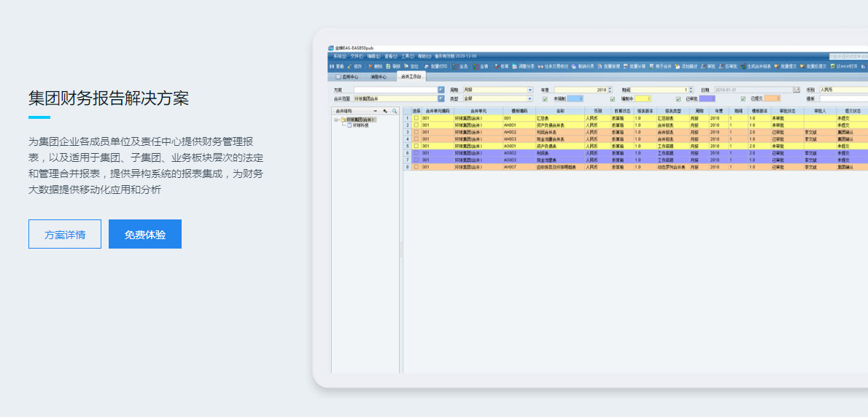Click the 审批 approve toolbar icon
Viewport: 868px width, 417px height.
(703, 66)
